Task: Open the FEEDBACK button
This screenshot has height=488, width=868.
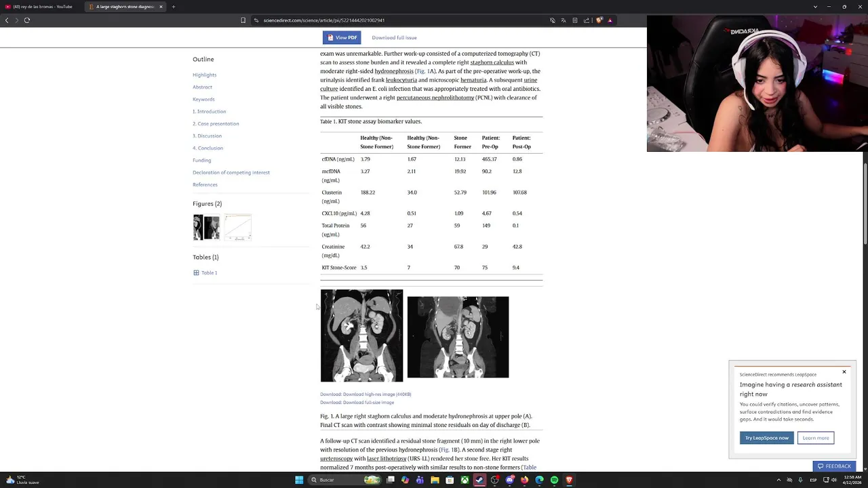Action: pyautogui.click(x=834, y=466)
